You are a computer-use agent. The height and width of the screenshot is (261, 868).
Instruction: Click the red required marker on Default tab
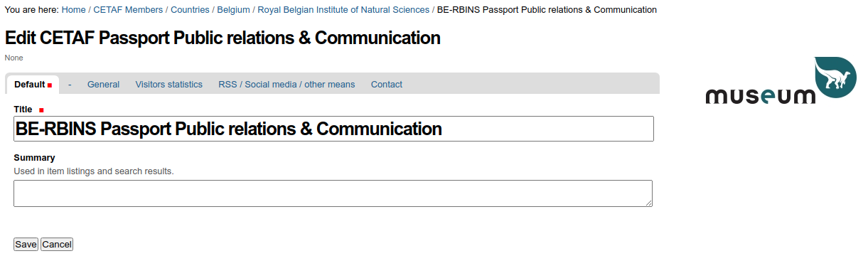(50, 85)
